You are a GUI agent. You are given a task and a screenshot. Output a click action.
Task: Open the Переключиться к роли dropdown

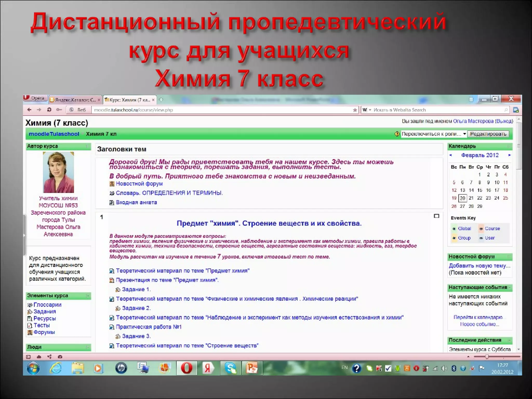(x=434, y=134)
